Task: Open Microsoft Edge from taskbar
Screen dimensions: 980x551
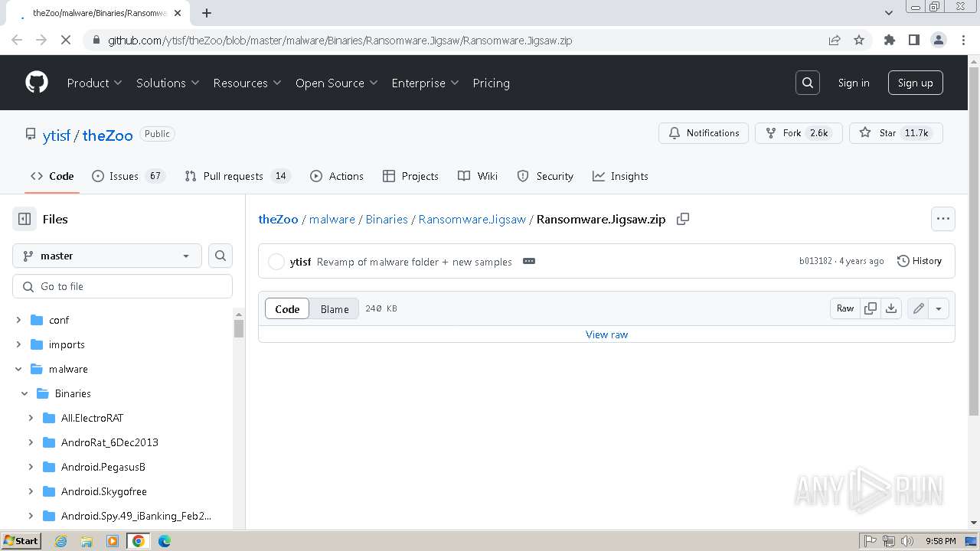Action: (x=164, y=541)
